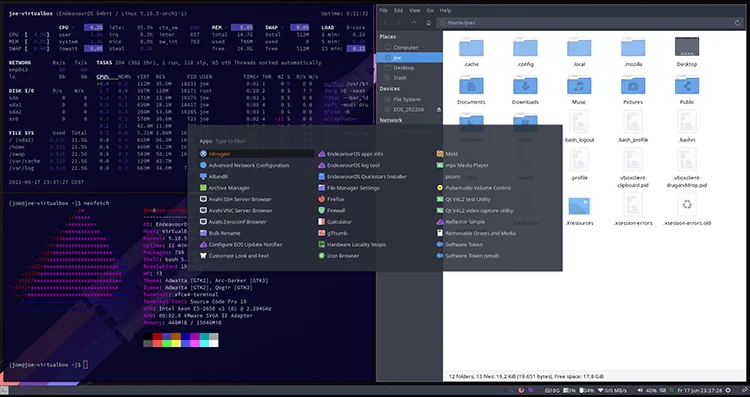The image size is (750, 397).
Task: Open File Manager Settings
Action: [349, 188]
